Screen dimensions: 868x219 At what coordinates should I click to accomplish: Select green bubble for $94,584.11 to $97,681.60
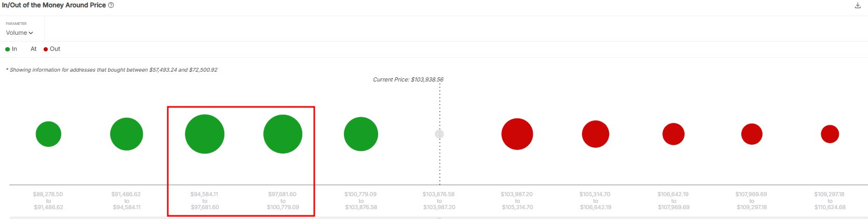point(205,134)
